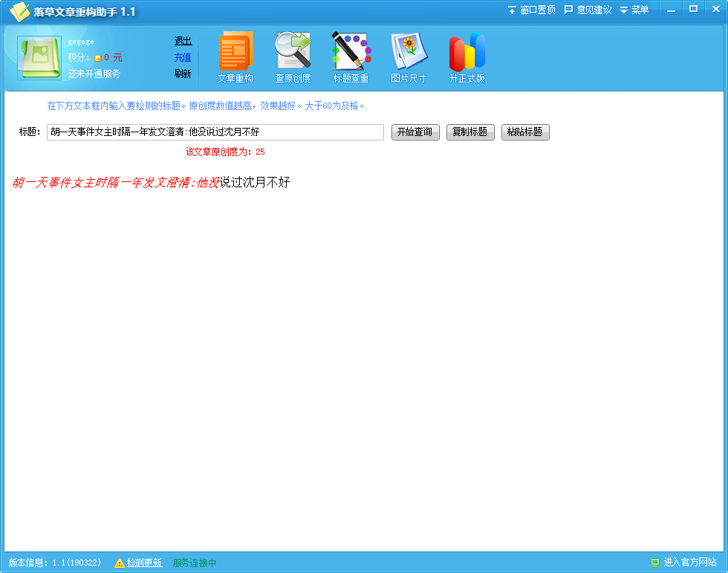
Task: Close the application window
Action: 716,10
